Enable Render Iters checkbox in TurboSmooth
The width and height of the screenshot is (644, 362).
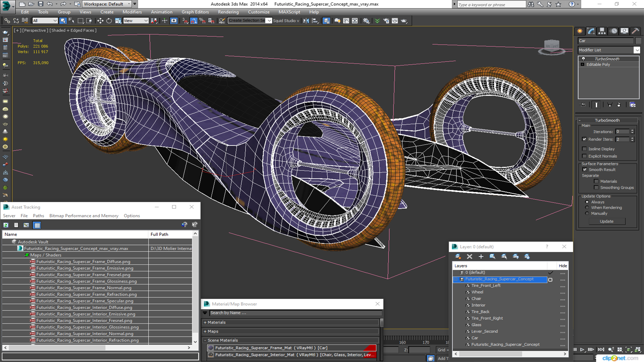tap(585, 139)
